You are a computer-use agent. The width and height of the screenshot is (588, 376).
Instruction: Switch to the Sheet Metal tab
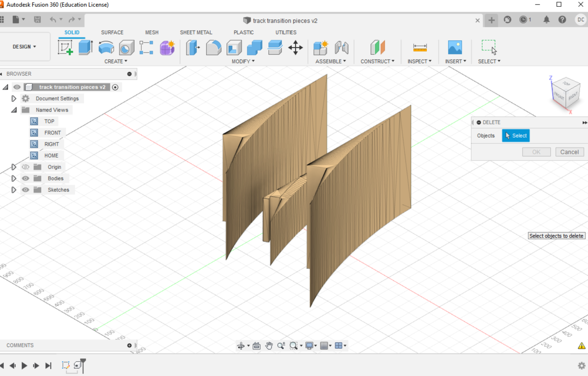click(x=195, y=32)
